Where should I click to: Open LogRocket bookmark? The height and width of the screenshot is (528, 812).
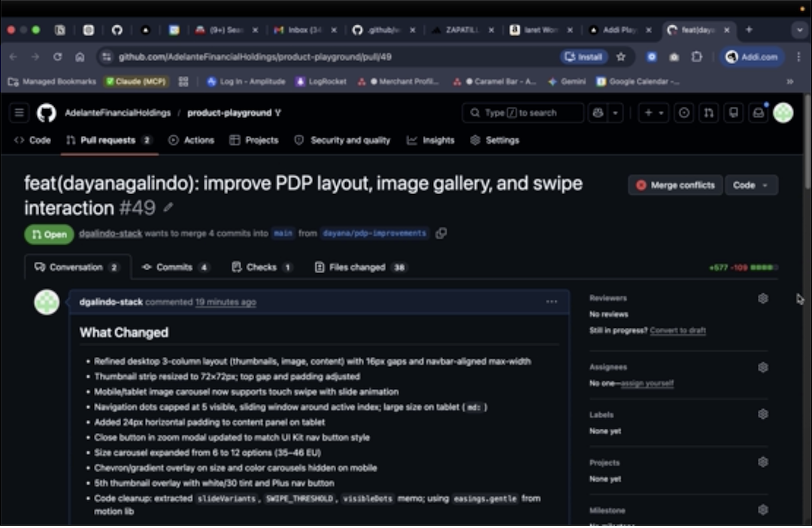pos(321,82)
